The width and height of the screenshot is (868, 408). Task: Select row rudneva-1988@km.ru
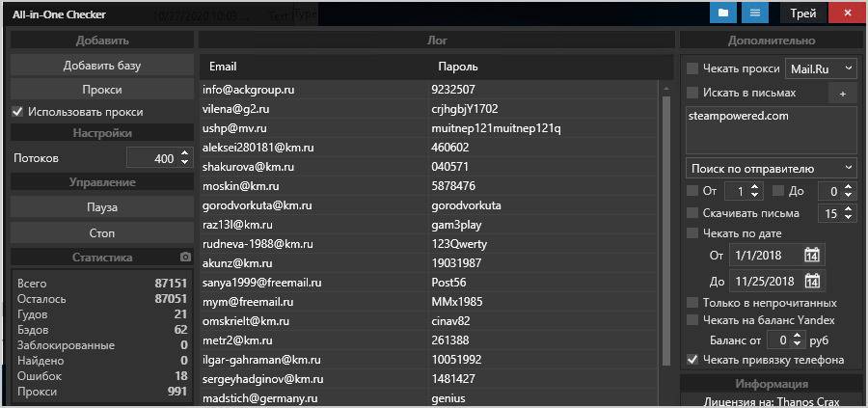click(428, 244)
